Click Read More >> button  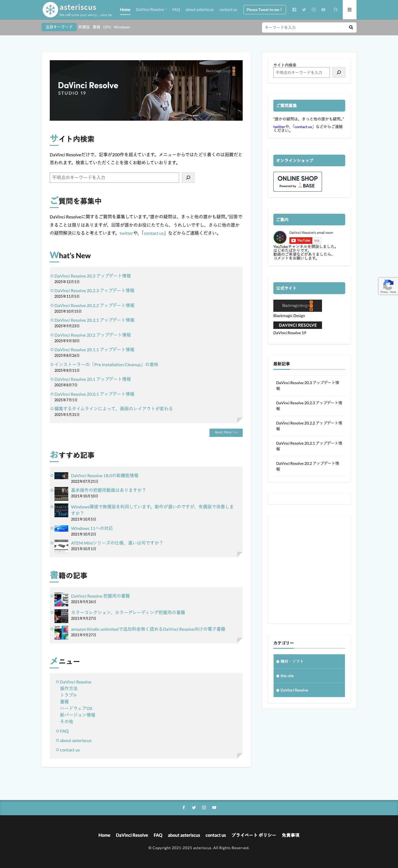(x=226, y=432)
